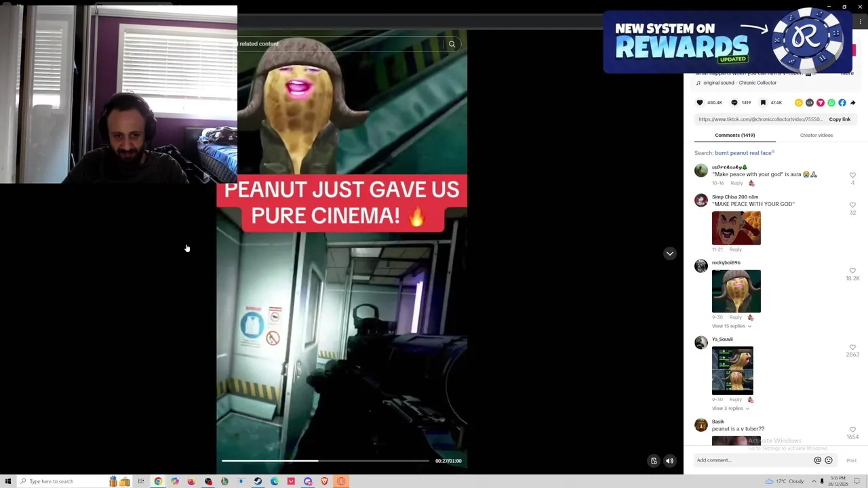868x488 pixels.
Task: Expand the description with "more"
Action: (x=847, y=73)
